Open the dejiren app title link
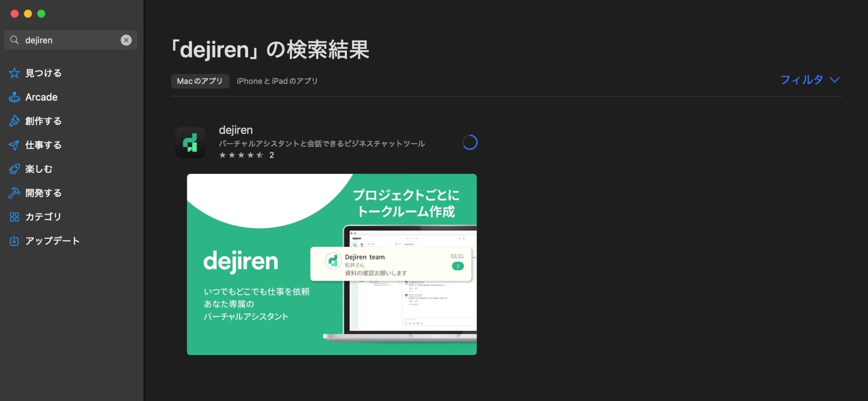 pos(236,130)
